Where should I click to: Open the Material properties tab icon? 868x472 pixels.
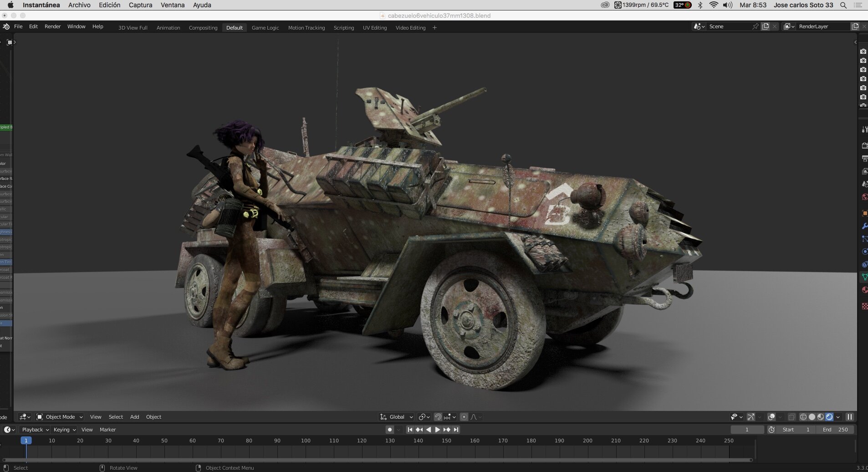pos(864,290)
